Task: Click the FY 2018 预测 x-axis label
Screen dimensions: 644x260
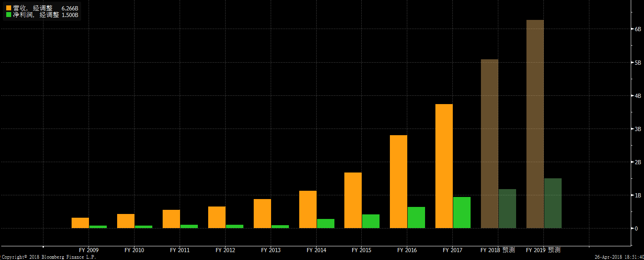Action: point(497,250)
